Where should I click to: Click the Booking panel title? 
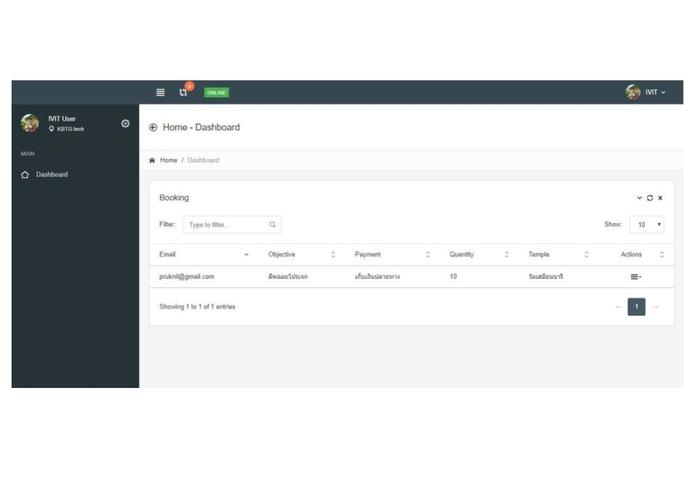(174, 198)
